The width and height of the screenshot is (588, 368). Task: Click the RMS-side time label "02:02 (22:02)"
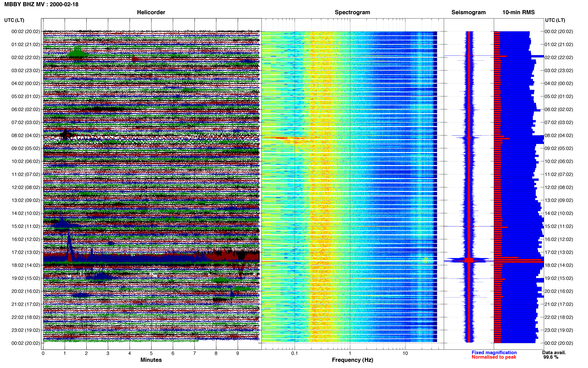coord(559,57)
